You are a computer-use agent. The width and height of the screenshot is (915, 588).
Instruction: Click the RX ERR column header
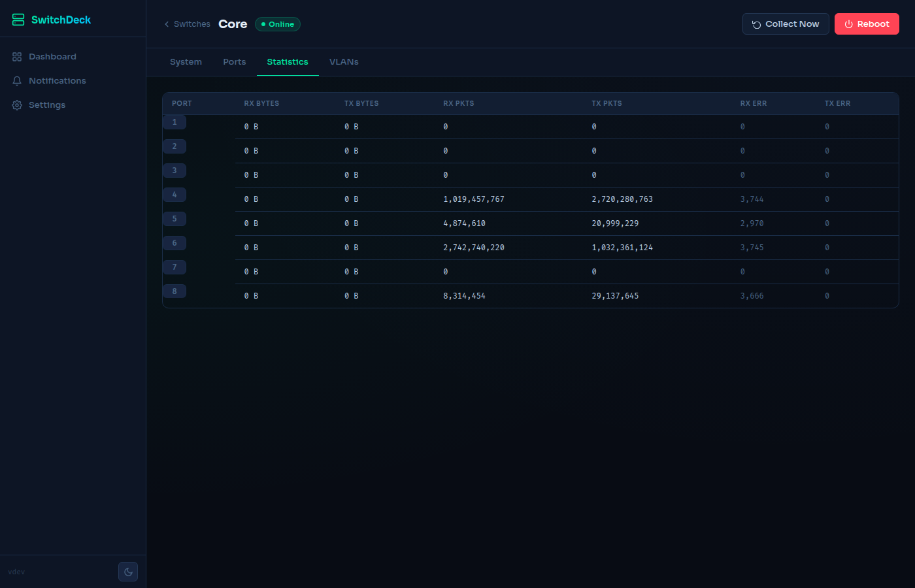[754, 104]
